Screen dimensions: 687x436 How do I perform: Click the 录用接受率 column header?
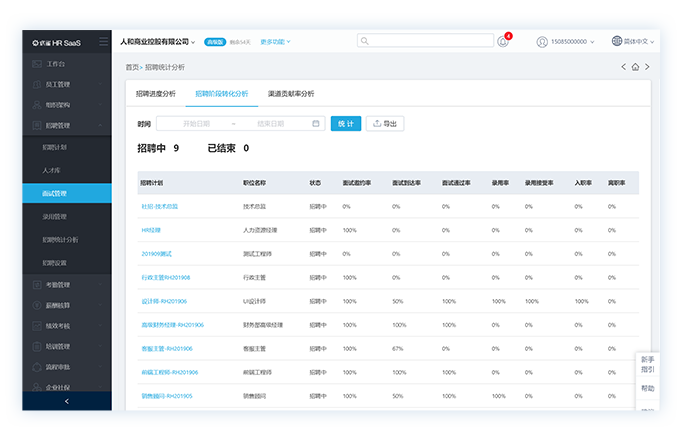point(539,183)
